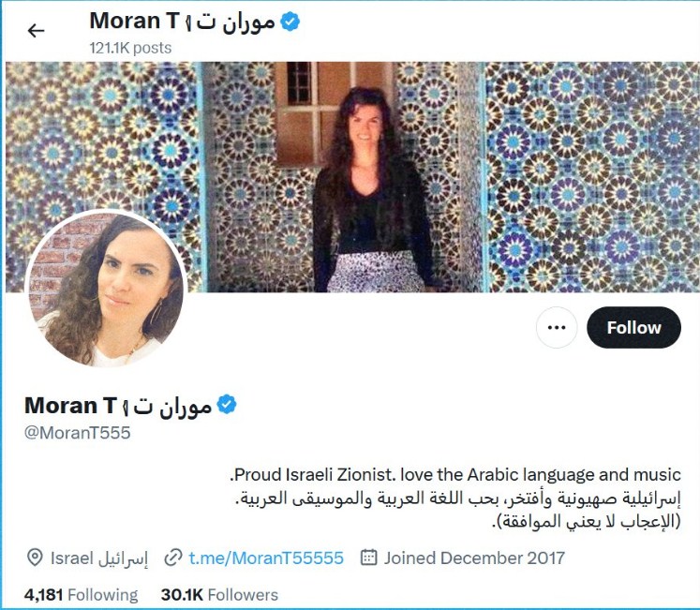
Task: View the 4,181 Following list
Action: [x=82, y=595]
